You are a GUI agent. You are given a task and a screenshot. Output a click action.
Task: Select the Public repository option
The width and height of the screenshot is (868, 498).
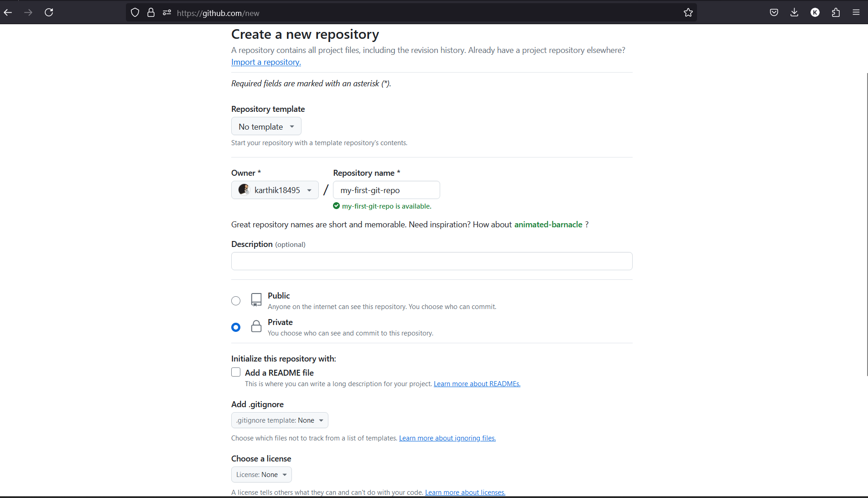pyautogui.click(x=236, y=300)
